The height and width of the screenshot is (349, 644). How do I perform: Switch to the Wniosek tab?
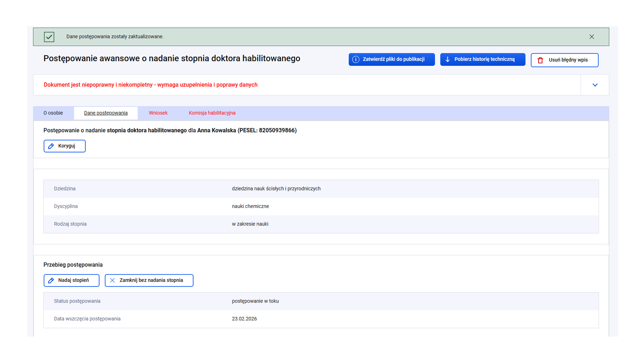(158, 113)
